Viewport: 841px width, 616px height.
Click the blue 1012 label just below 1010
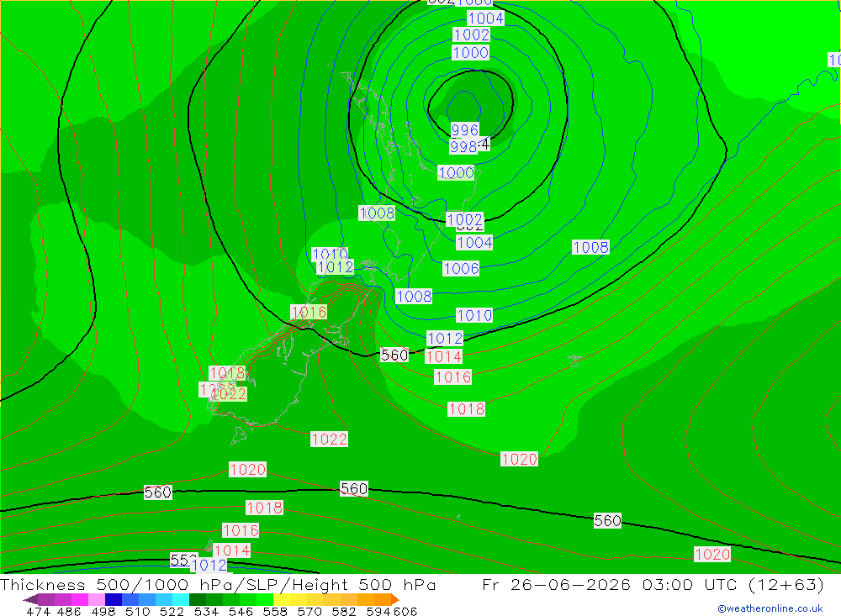336,267
